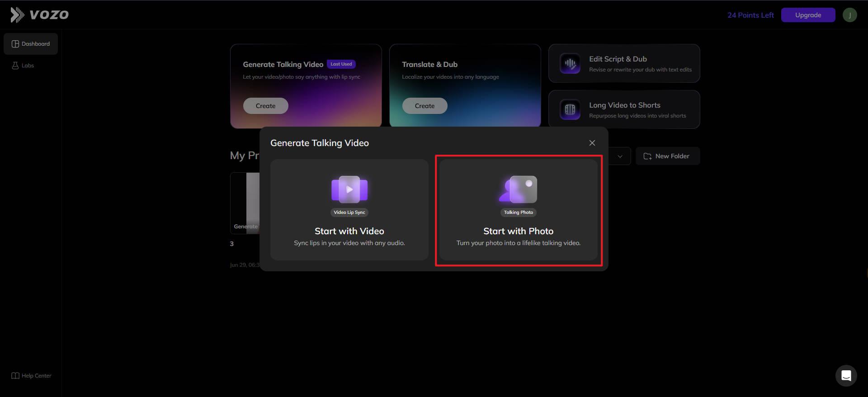Open the user profile avatar
This screenshot has width=868, height=397.
tap(849, 15)
